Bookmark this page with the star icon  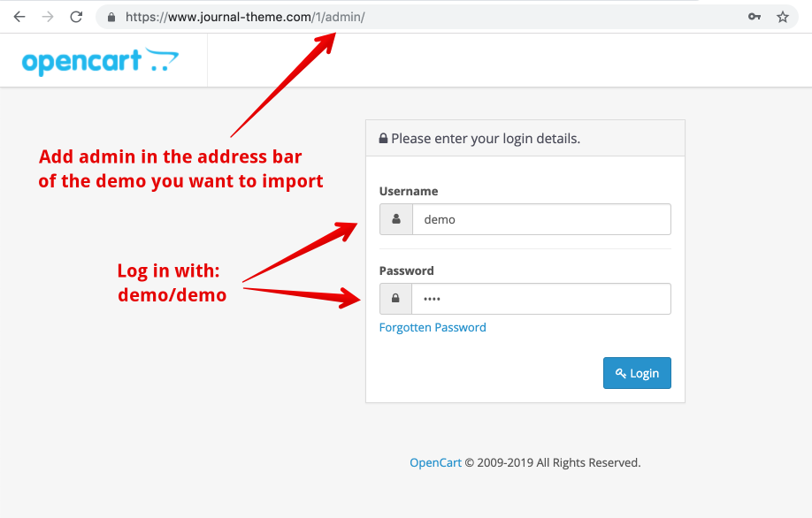[782, 17]
